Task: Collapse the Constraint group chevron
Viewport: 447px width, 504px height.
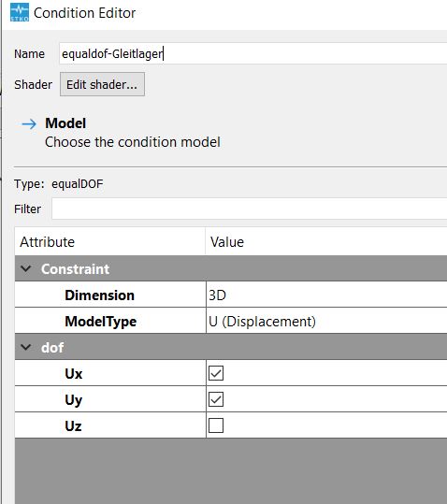Action: click(25, 268)
